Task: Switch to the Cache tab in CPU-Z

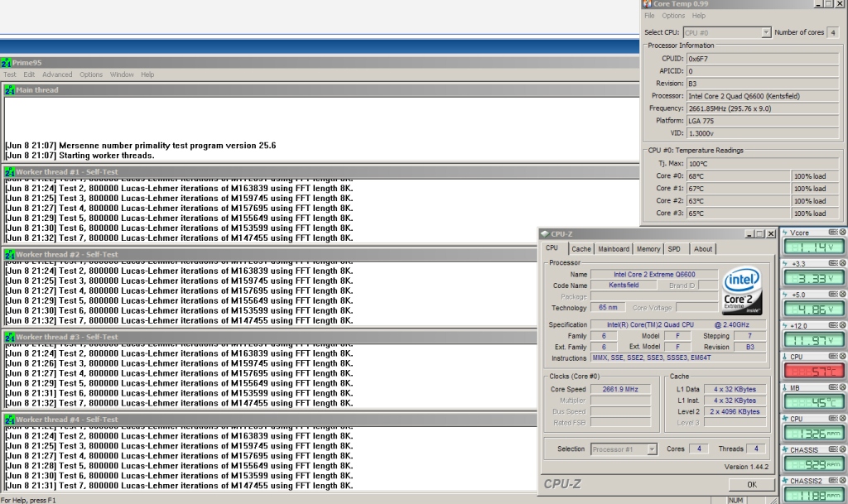Action: (x=581, y=249)
